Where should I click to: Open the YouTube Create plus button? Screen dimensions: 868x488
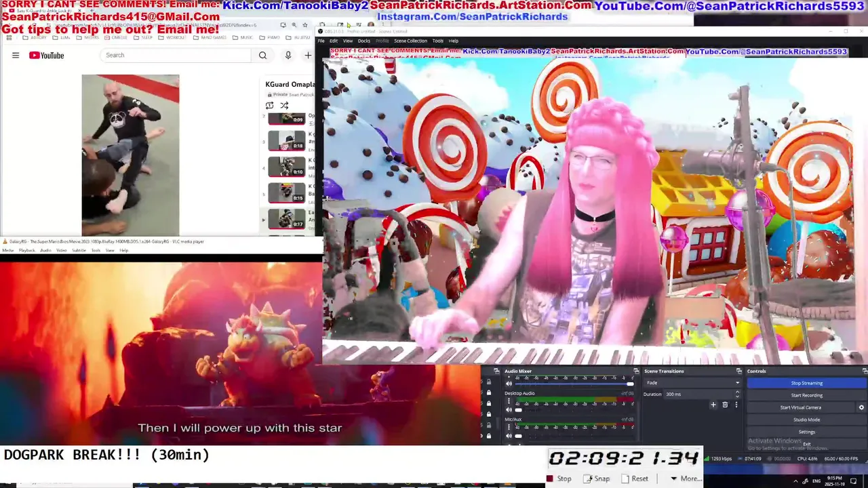308,55
